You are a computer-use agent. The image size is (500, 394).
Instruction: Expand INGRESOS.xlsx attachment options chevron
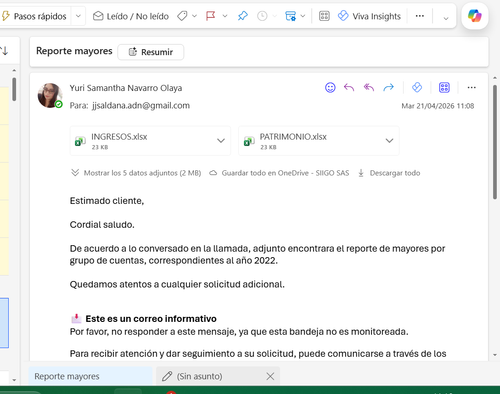(x=221, y=141)
